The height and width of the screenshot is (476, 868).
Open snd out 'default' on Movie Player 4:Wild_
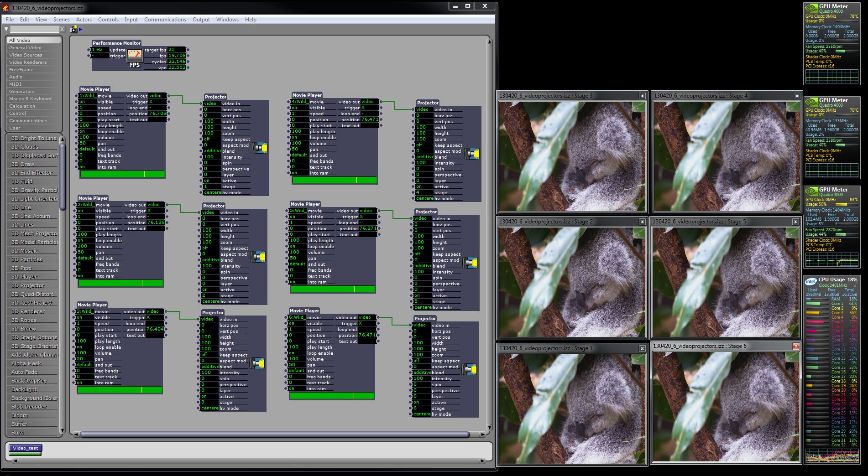click(299, 155)
